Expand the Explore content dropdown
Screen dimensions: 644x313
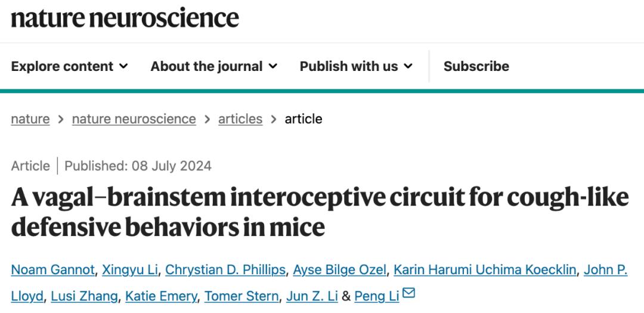coord(70,66)
